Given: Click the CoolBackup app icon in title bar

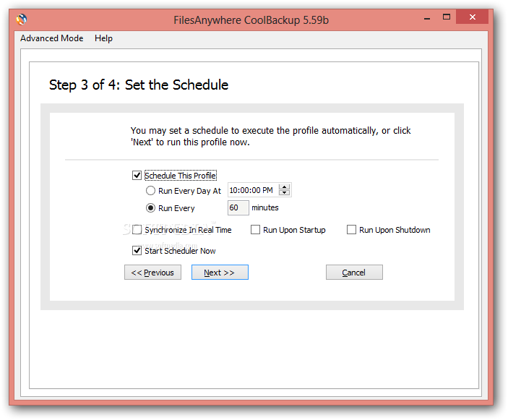Looking at the screenshot, I should [x=22, y=20].
